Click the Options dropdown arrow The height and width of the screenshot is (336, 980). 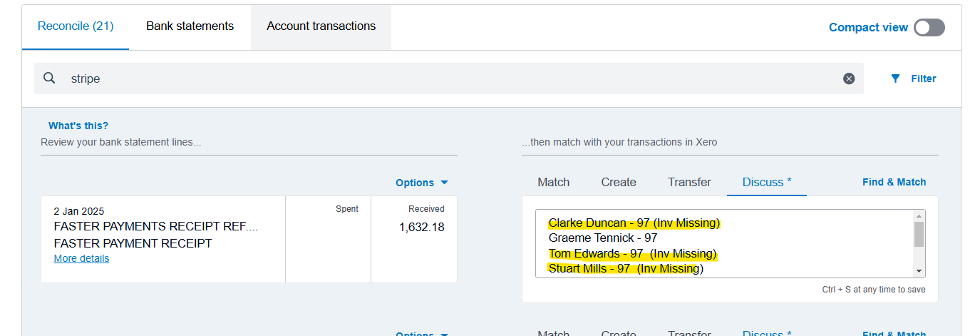click(445, 183)
